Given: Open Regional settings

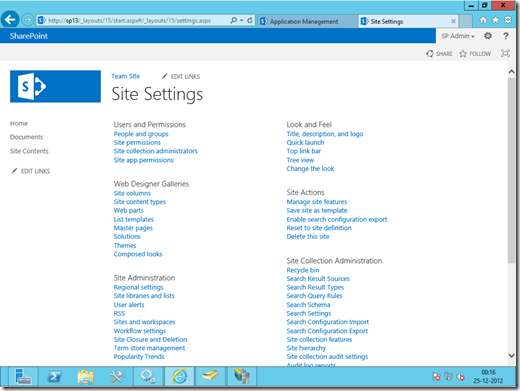Looking at the screenshot, I should pyautogui.click(x=138, y=287).
